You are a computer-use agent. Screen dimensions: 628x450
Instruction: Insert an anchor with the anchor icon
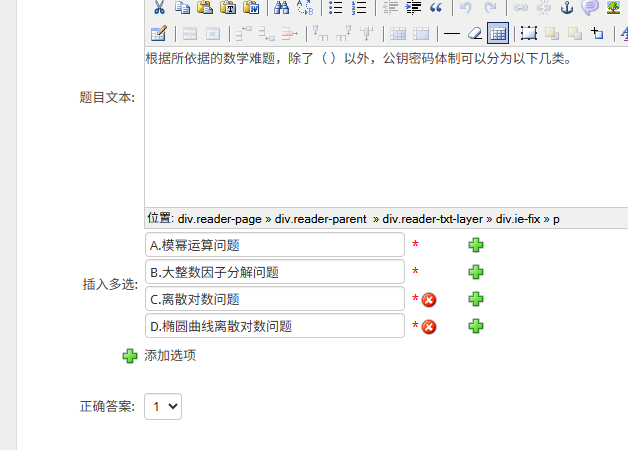click(567, 8)
